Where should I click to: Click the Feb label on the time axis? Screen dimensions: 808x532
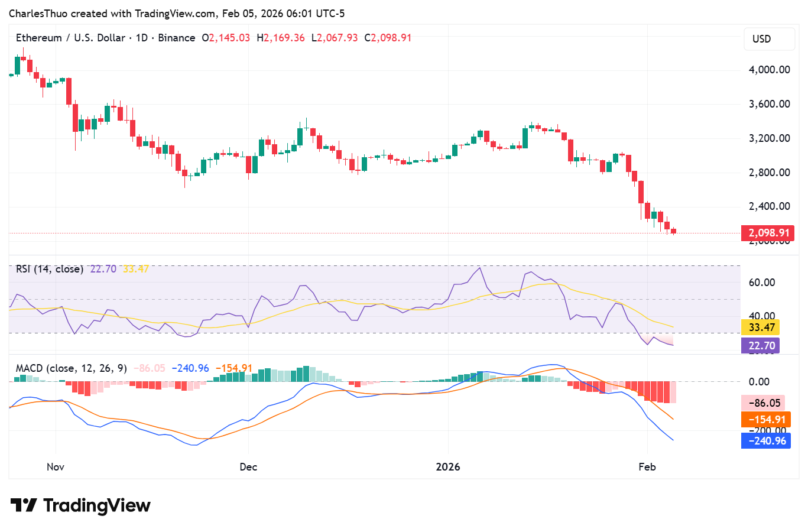point(647,466)
